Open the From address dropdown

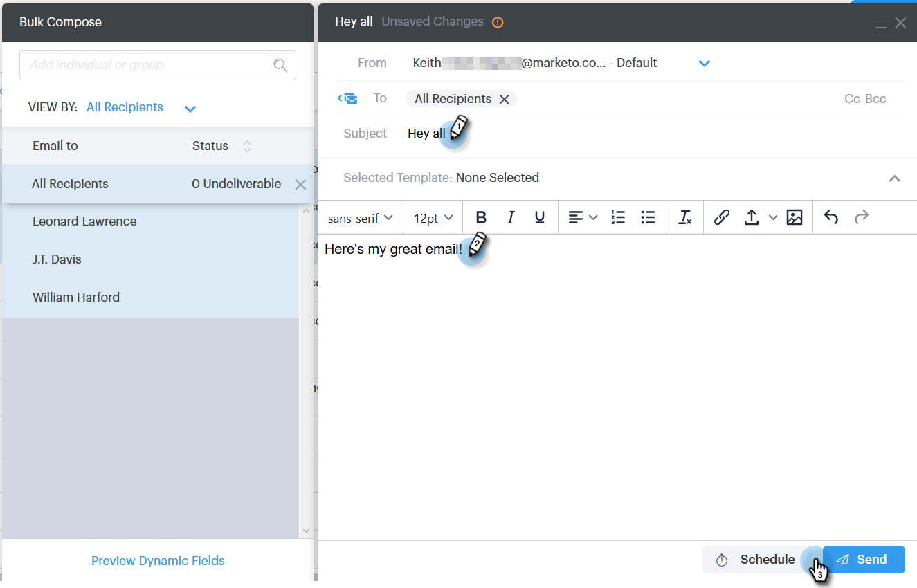click(x=705, y=63)
